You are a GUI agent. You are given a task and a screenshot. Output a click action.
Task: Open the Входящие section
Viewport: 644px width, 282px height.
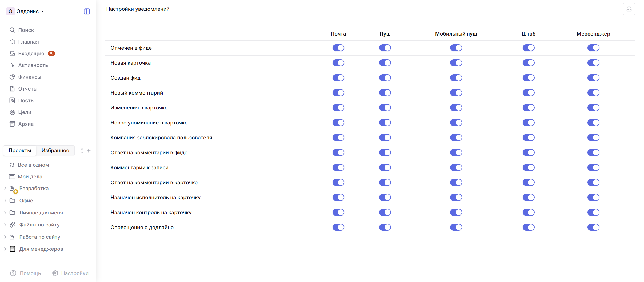(31, 53)
